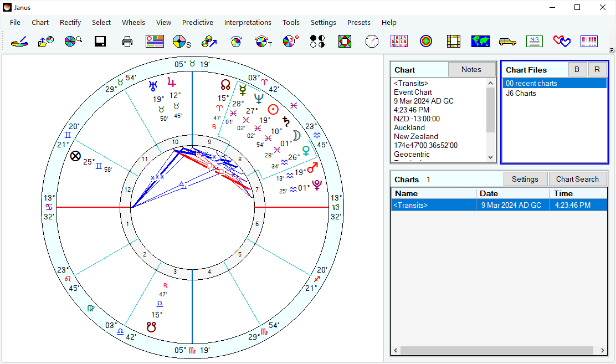The width and height of the screenshot is (616, 364).
Task: Open the NR report icon
Action: (534, 41)
